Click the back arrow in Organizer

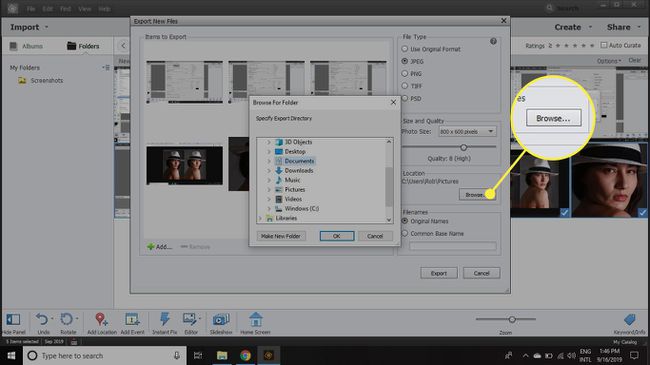pos(123,46)
